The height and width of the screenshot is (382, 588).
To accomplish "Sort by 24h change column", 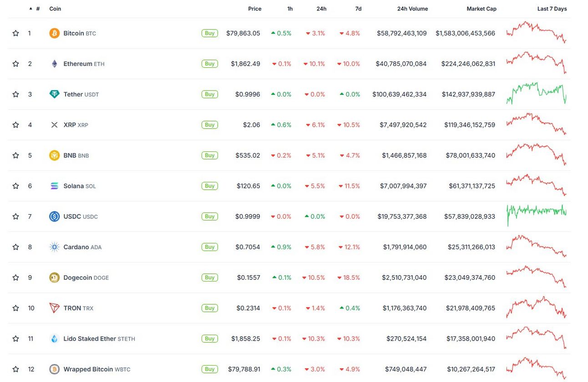I will (x=321, y=9).
